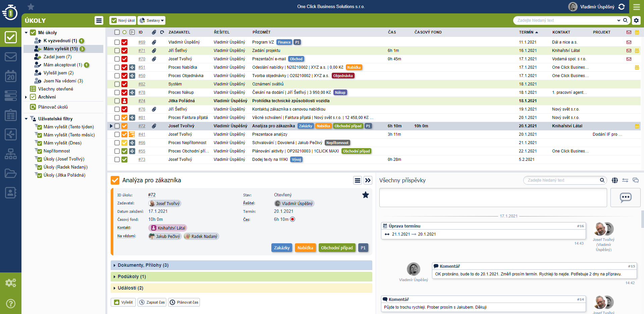Expand Dokumenty, Přílohy (3) section

[x=241, y=265]
